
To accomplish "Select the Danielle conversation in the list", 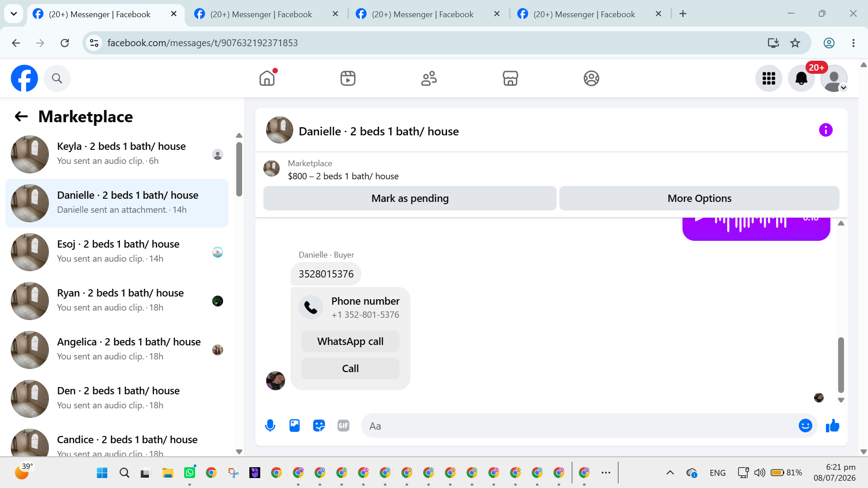I will [x=117, y=203].
